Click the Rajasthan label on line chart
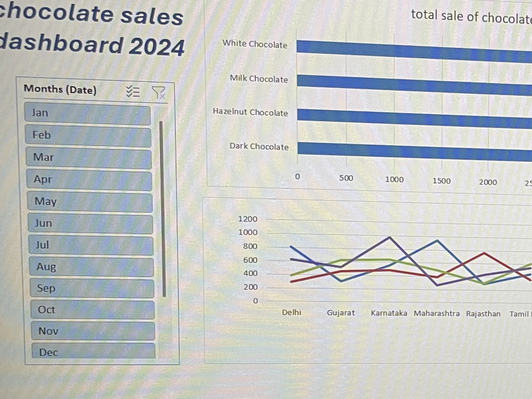 pyautogui.click(x=483, y=314)
